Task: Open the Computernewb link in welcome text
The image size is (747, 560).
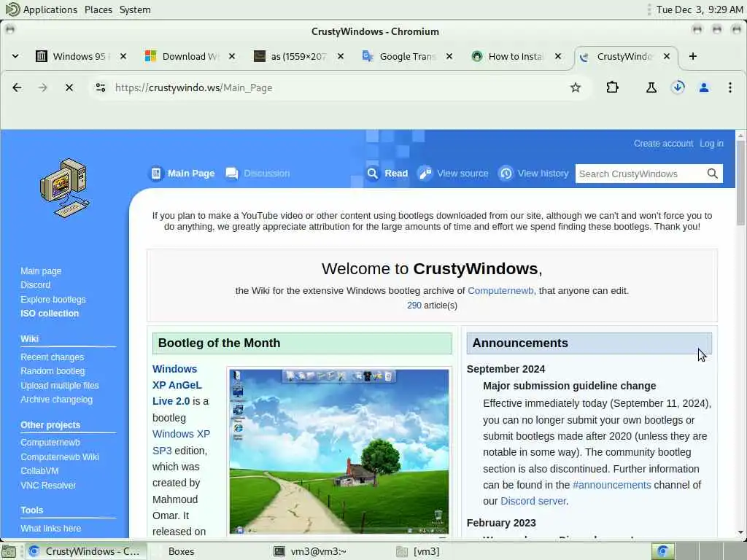Action: 500,290
